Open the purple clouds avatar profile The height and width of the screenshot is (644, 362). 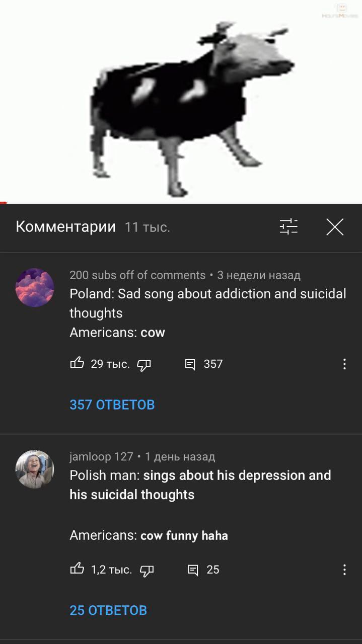click(35, 287)
